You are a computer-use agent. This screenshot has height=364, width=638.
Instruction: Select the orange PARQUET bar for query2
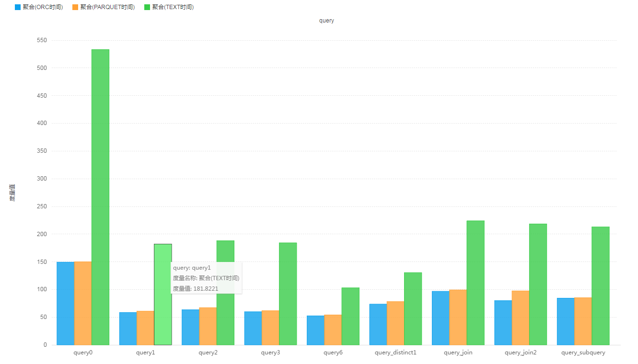[x=208, y=326]
